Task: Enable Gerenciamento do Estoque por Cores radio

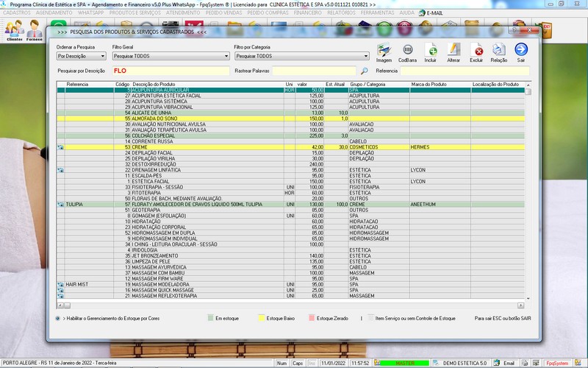Action: pos(58,319)
